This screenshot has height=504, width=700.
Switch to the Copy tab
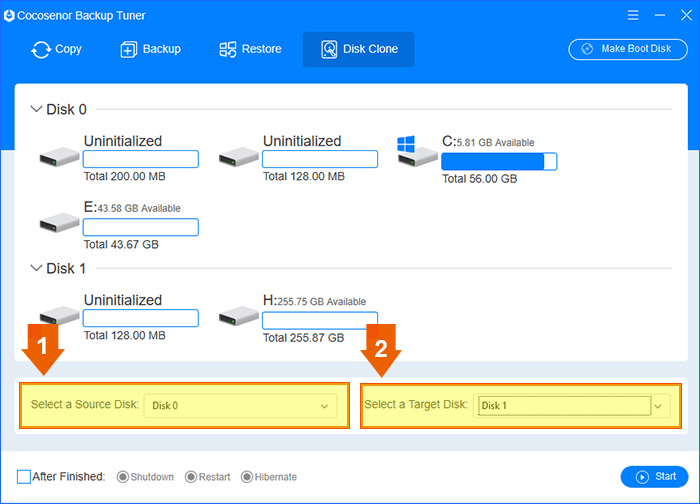coord(56,49)
